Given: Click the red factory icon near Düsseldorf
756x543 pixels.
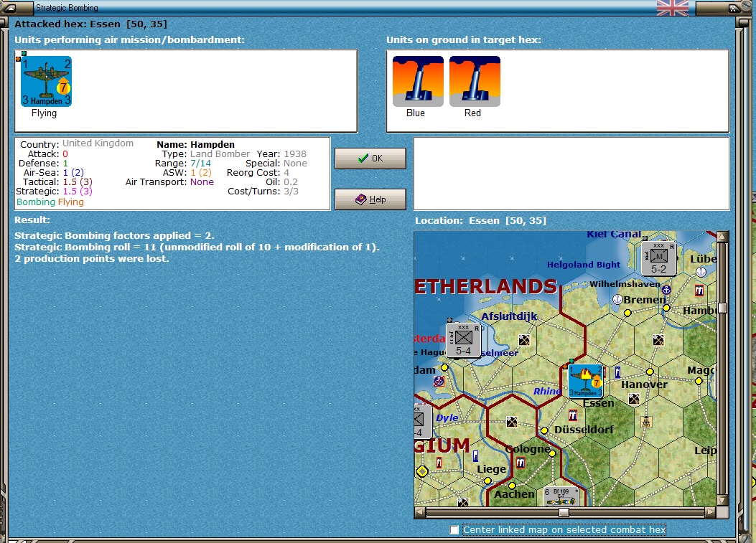Looking at the screenshot, I should coord(573,415).
